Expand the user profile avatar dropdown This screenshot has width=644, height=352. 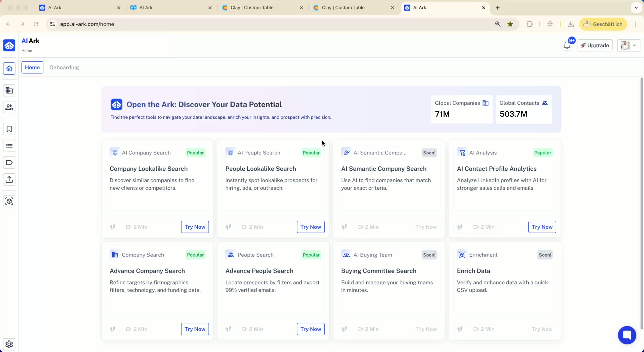pyautogui.click(x=629, y=45)
